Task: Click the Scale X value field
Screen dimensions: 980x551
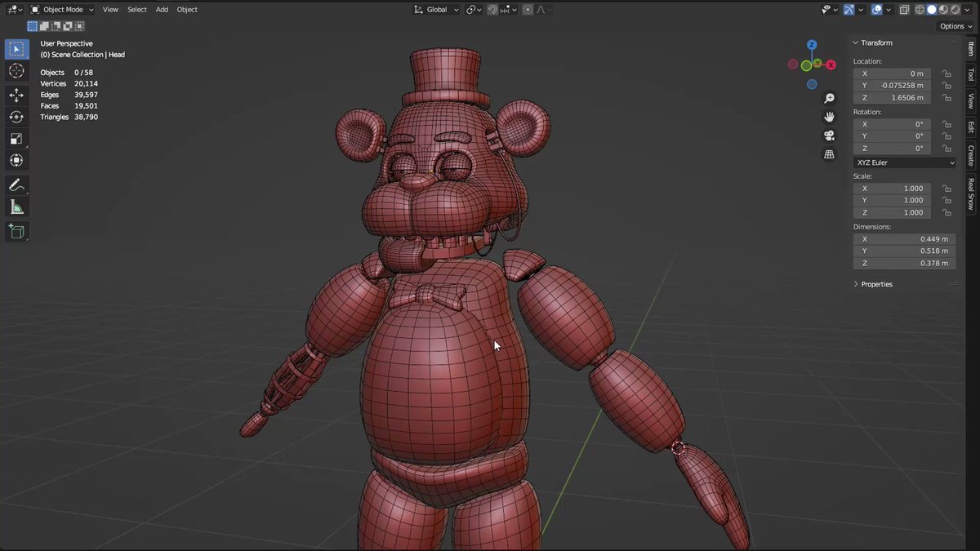Action: pyautogui.click(x=892, y=189)
